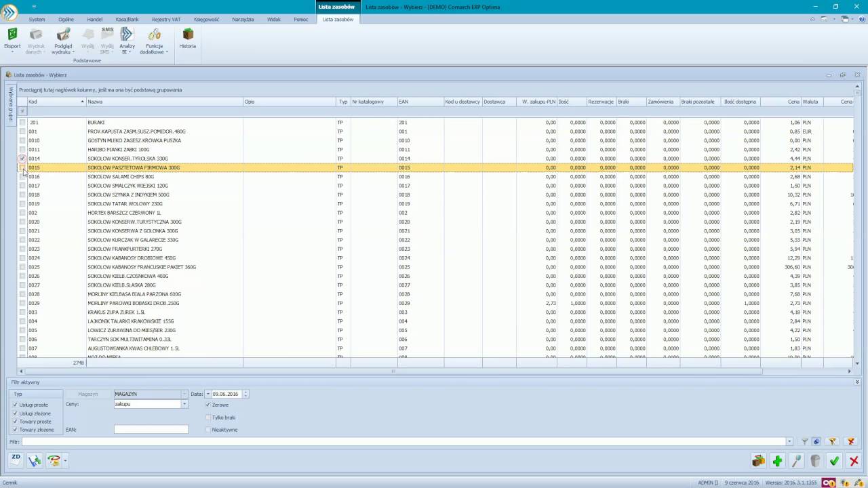Image resolution: width=868 pixels, height=488 pixels.
Task: Click the Rezerwacje column header
Action: [x=602, y=102]
